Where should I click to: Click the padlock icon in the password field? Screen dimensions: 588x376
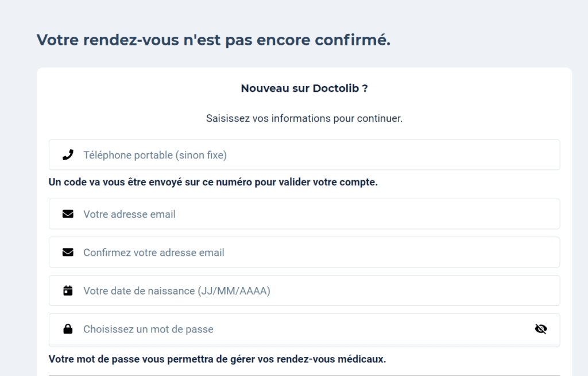(x=68, y=330)
